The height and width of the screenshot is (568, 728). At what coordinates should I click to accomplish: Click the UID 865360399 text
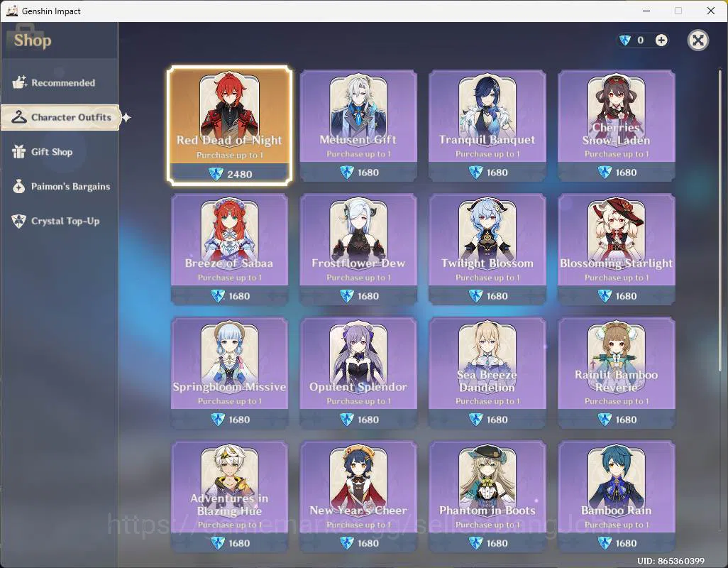671,561
